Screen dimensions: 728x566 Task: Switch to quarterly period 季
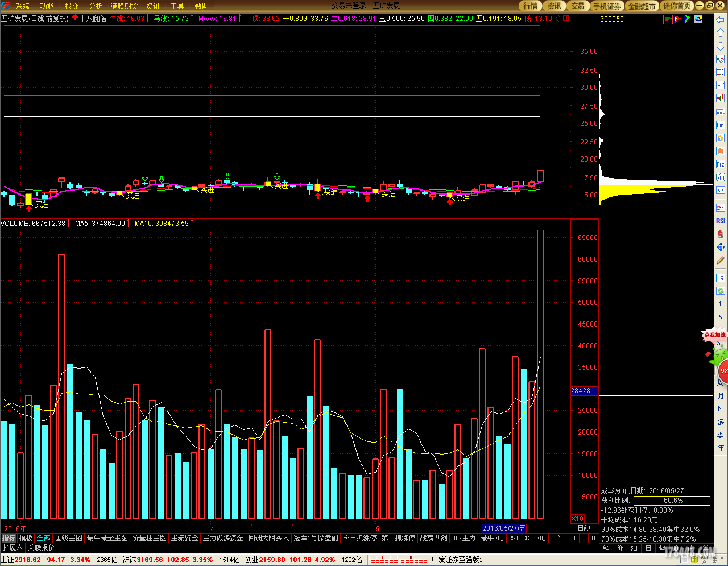(x=720, y=435)
